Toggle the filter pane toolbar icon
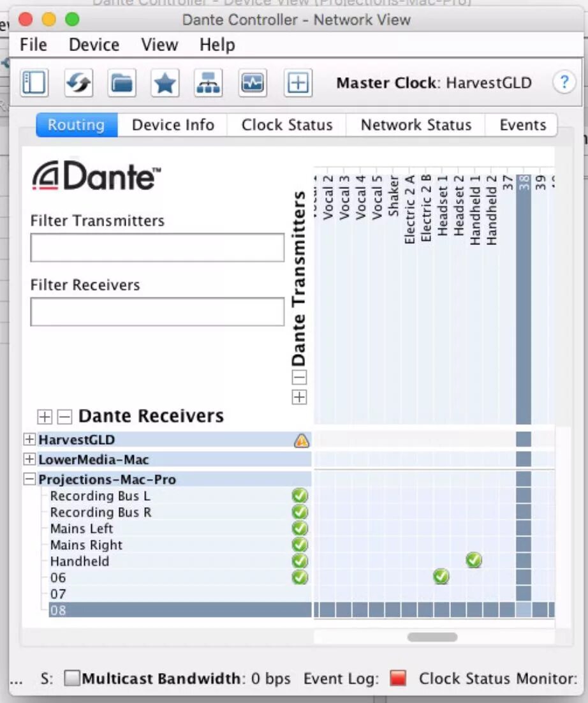Screen dimensions: 588x703 (x=34, y=83)
